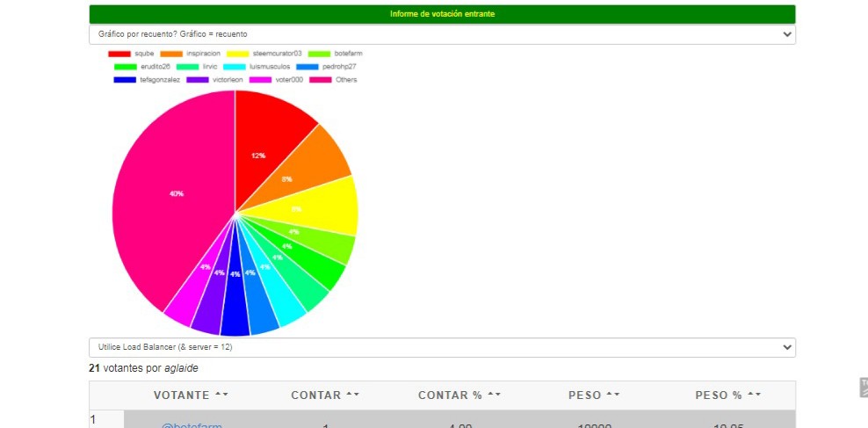Toggle the Others pink legend swatch
Screen dimensions: 868x428
[x=321, y=80]
